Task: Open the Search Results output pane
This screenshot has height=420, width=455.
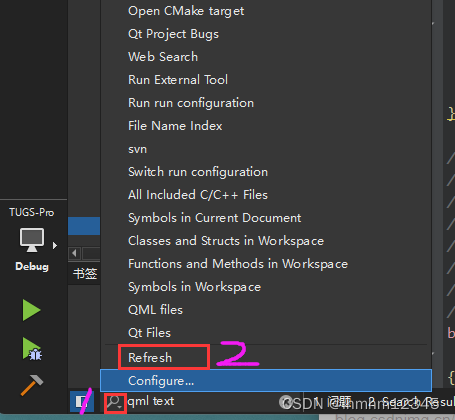Action: [x=412, y=402]
